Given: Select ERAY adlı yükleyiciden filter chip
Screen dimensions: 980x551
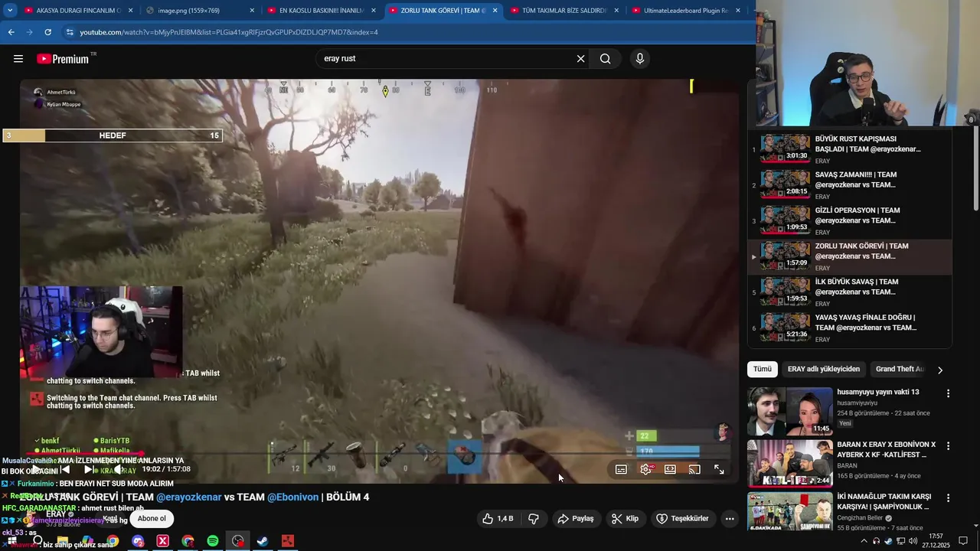Looking at the screenshot, I should (824, 369).
